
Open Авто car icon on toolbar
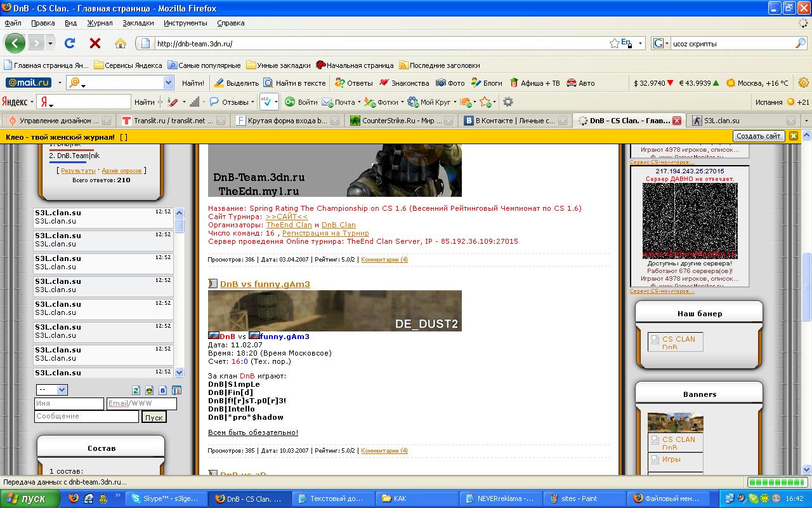[x=580, y=83]
